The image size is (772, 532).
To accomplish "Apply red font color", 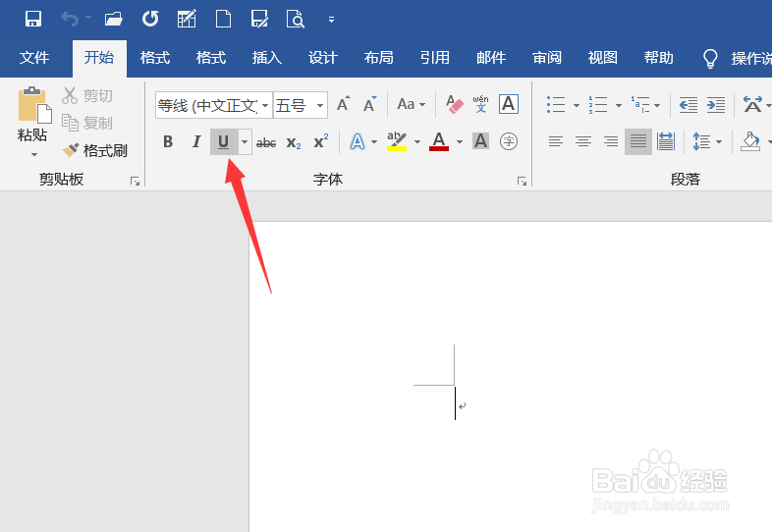I will (x=439, y=141).
